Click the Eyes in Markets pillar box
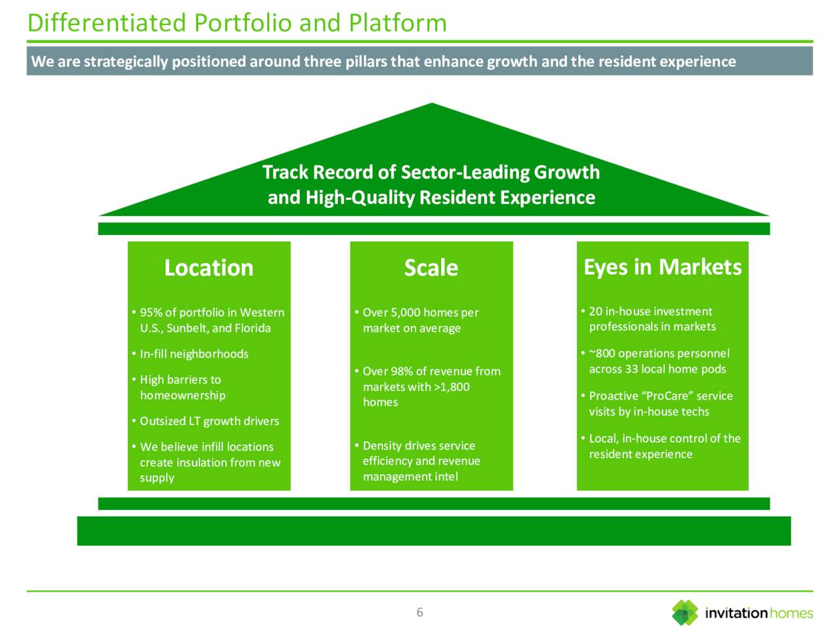 tap(662, 364)
